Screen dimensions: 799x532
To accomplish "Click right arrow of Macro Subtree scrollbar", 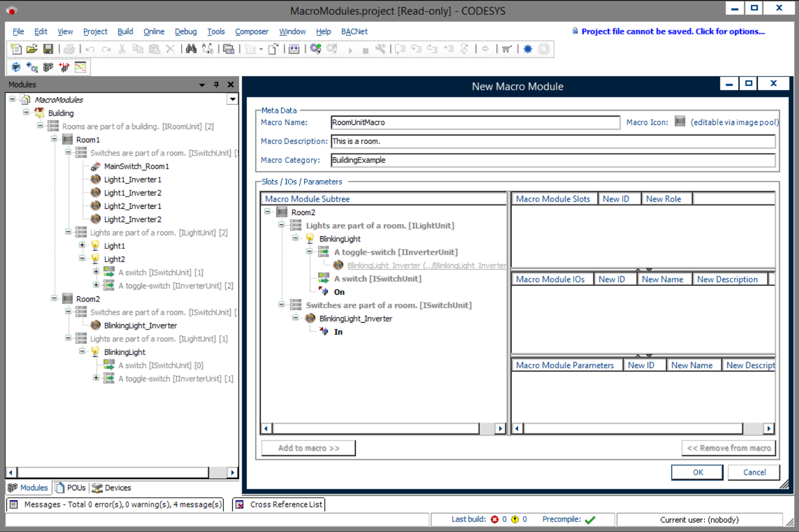I will click(500, 428).
